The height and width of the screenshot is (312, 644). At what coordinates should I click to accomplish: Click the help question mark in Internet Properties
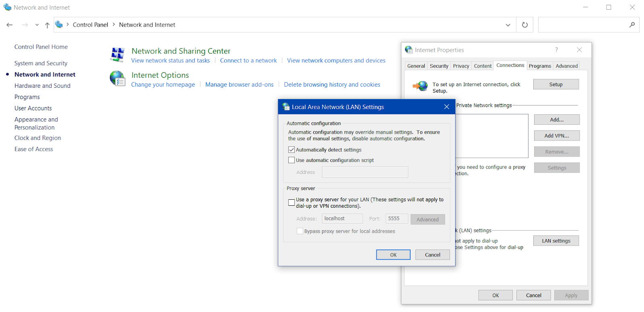click(x=556, y=50)
